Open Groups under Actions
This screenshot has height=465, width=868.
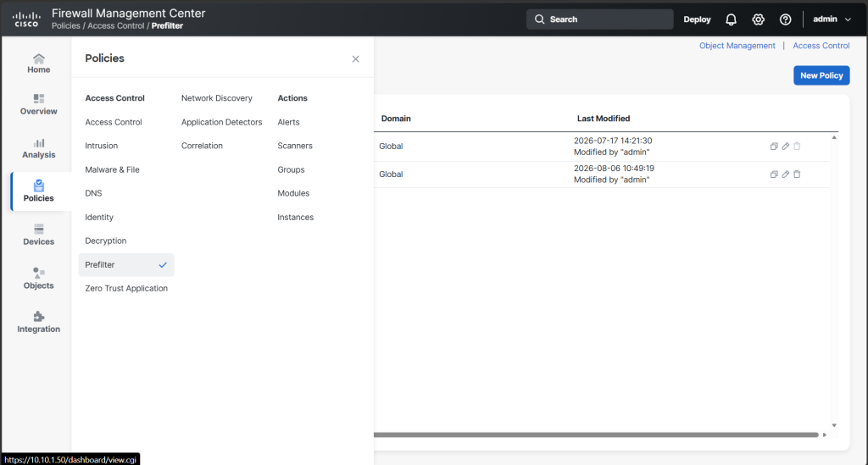292,169
